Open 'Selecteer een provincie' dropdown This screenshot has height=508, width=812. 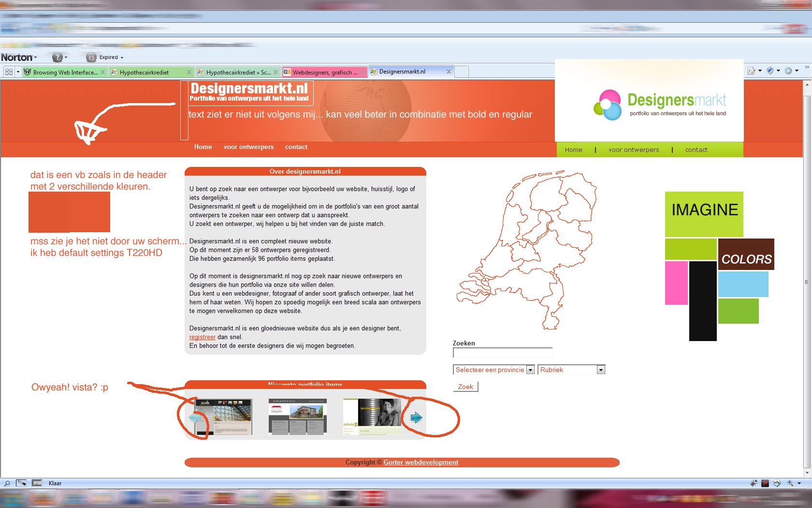[x=493, y=370]
